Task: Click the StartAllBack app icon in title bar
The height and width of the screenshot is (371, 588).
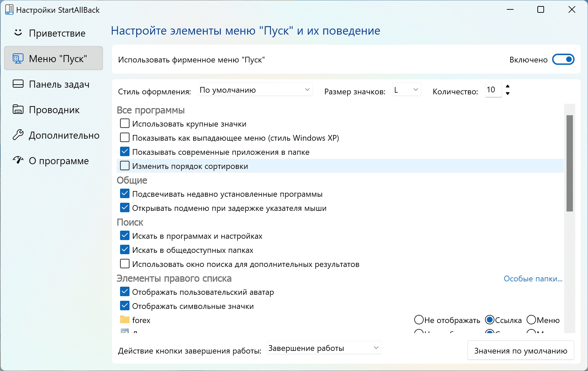Action: click(x=9, y=10)
